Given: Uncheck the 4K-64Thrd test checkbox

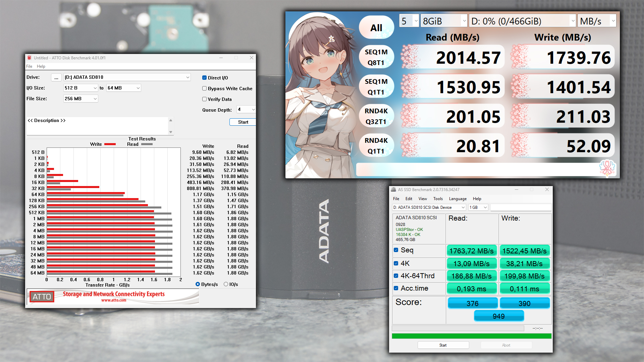Looking at the screenshot, I should click(396, 276).
